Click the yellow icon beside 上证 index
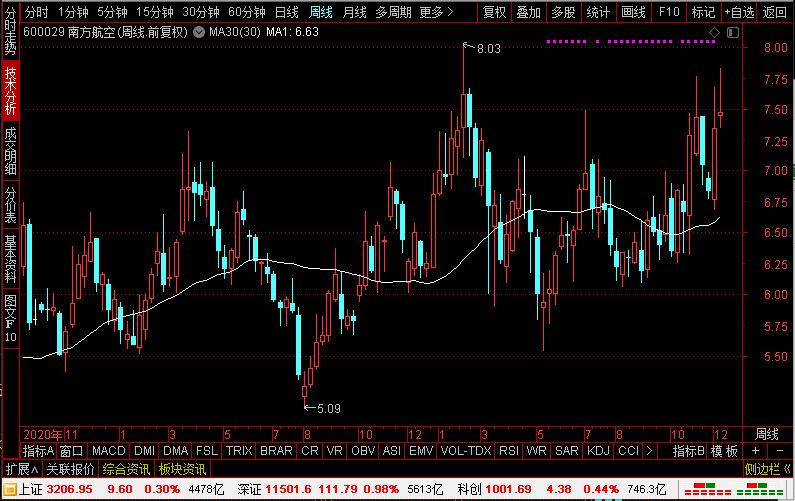Image resolution: width=795 pixels, height=501 pixels. tap(10, 489)
